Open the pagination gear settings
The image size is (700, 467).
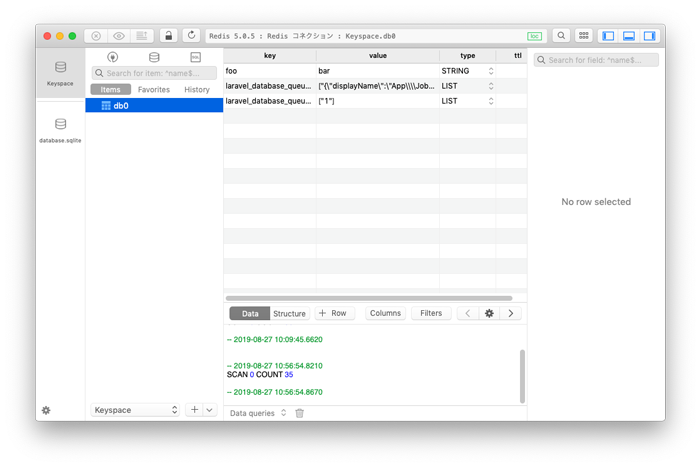click(x=489, y=313)
